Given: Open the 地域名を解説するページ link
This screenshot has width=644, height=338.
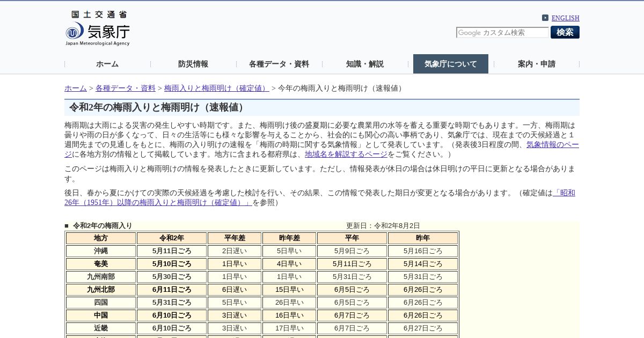Looking at the screenshot, I should pyautogui.click(x=346, y=154).
